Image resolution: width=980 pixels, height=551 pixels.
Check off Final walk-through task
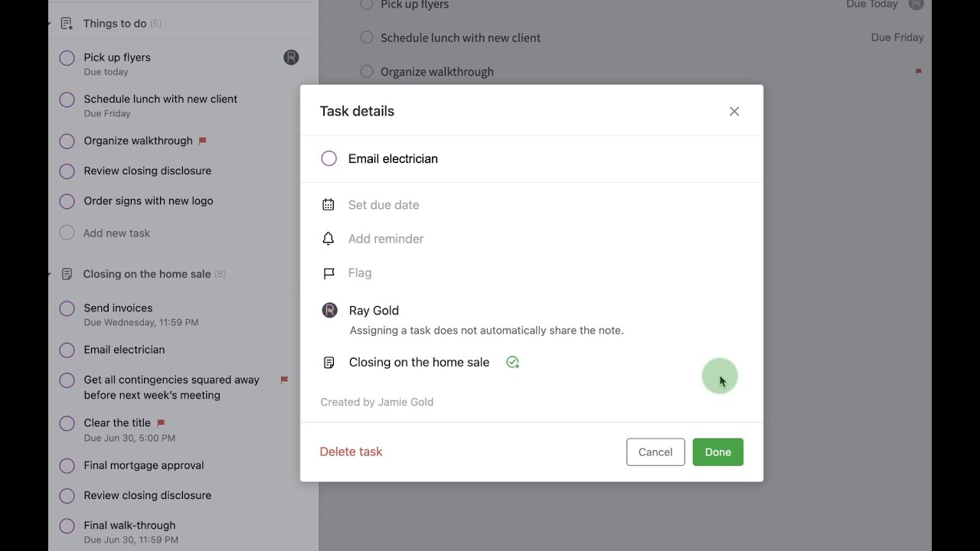pyautogui.click(x=67, y=526)
